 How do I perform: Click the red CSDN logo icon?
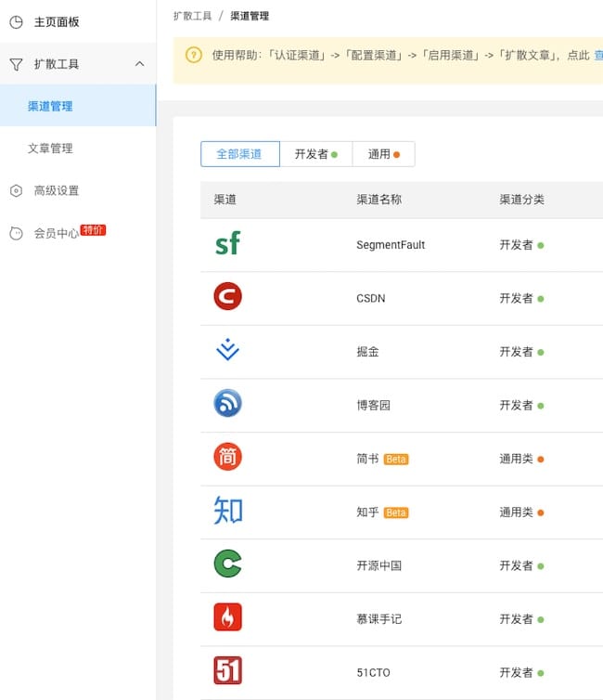227,296
